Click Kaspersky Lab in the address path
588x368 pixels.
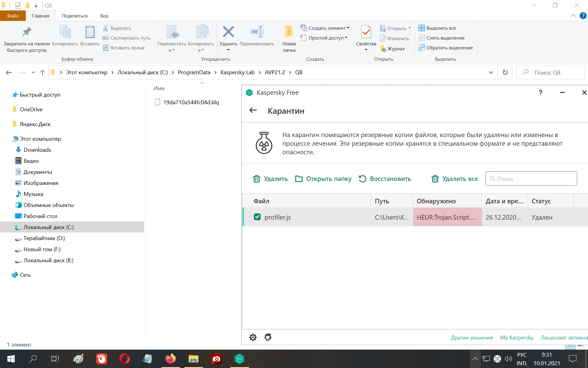pos(237,72)
